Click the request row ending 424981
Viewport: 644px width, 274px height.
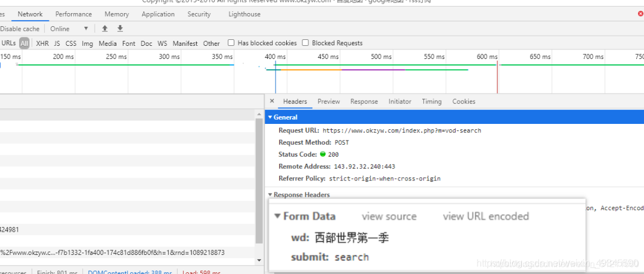coord(128,230)
